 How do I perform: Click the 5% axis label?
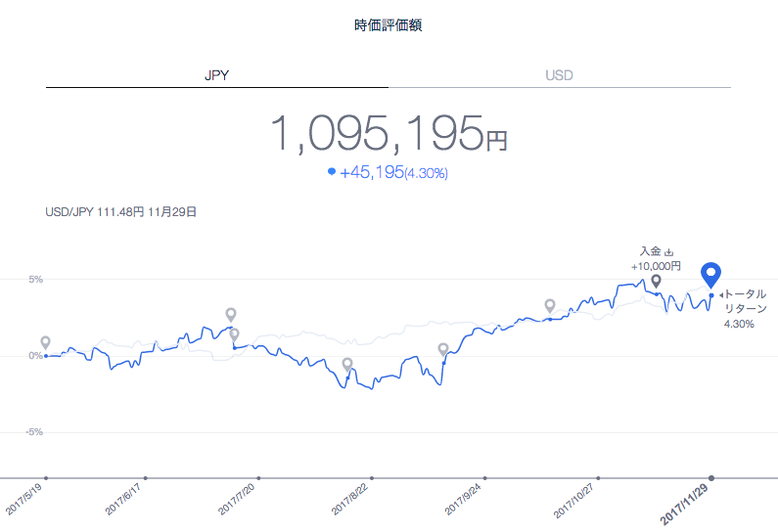(36, 279)
